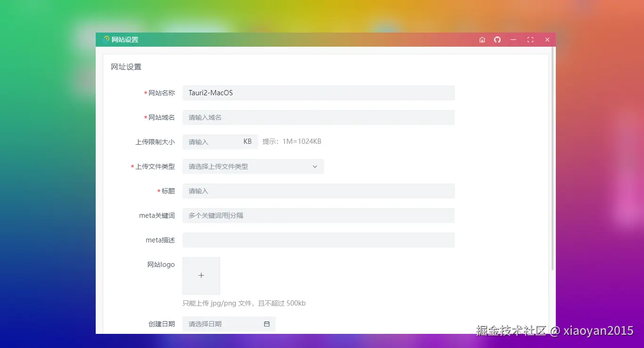The height and width of the screenshot is (348, 644).
Task: Click the calendar icon in 创建日期 field
Action: (x=267, y=324)
